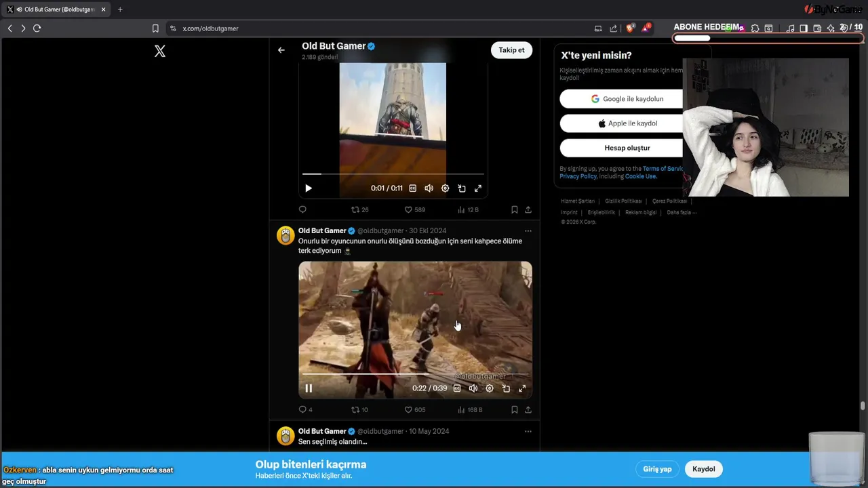
Task: Open Çerez Politikası footer link
Action: pyautogui.click(x=669, y=201)
